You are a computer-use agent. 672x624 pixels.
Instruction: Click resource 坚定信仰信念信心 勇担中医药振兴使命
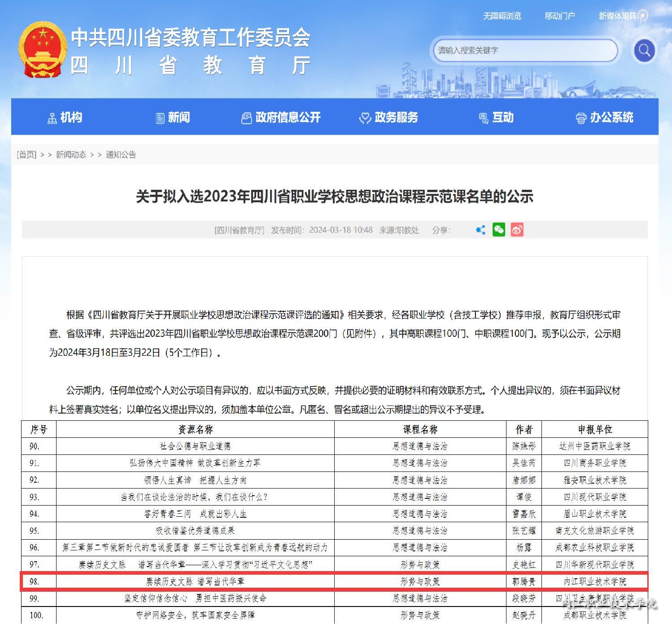(x=195, y=598)
